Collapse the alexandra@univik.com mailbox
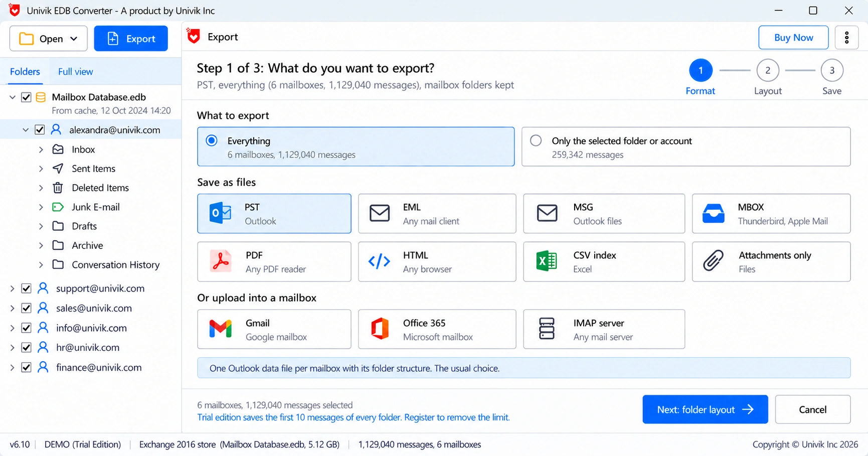The image size is (868, 456). (26, 130)
